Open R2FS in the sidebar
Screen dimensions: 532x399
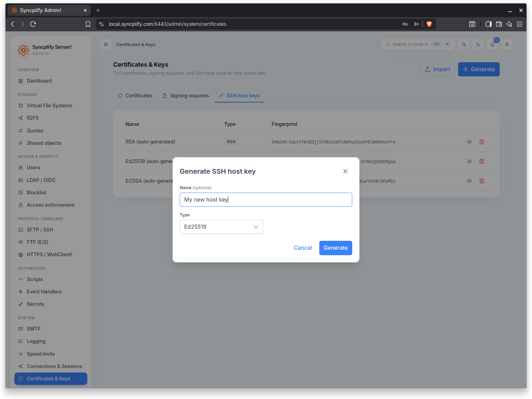point(51,118)
